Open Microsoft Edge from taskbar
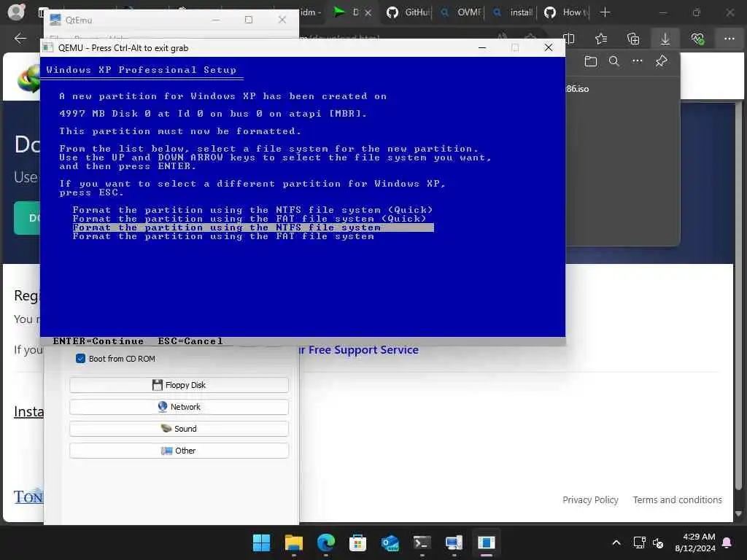747x560 pixels. pos(326,542)
